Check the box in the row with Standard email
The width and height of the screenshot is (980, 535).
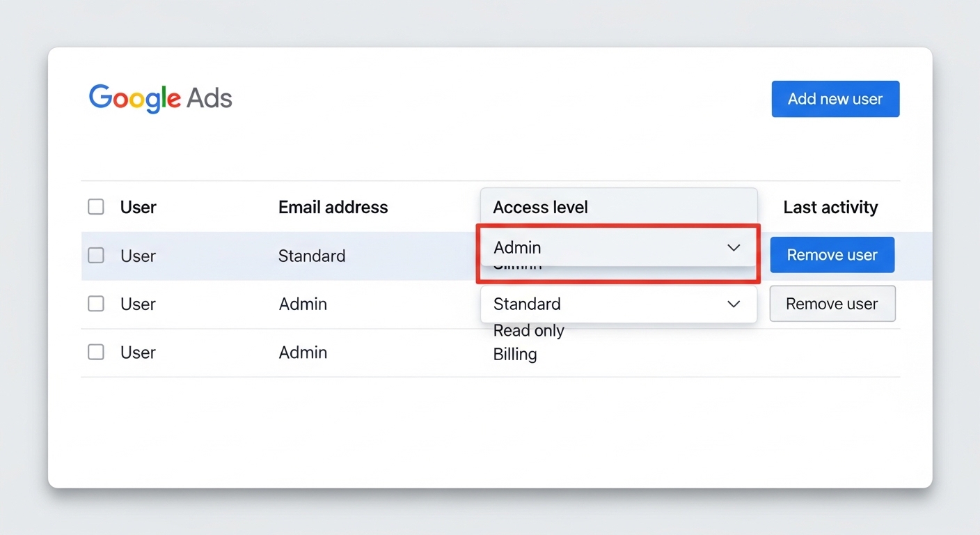click(x=96, y=256)
